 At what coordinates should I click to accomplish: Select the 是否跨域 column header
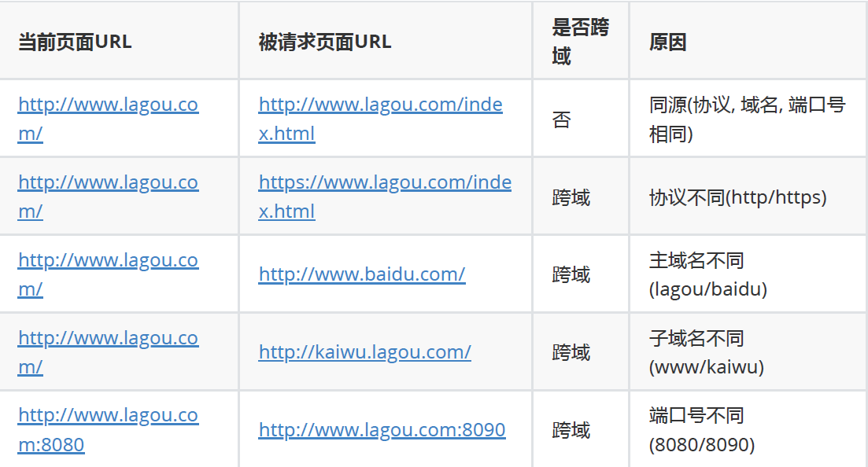[580, 42]
